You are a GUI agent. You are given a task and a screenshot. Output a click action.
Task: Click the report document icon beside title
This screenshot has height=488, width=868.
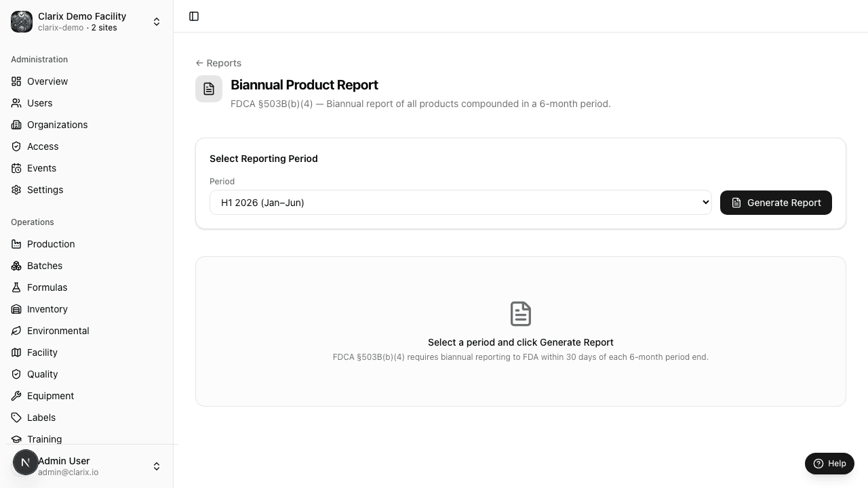coord(209,89)
